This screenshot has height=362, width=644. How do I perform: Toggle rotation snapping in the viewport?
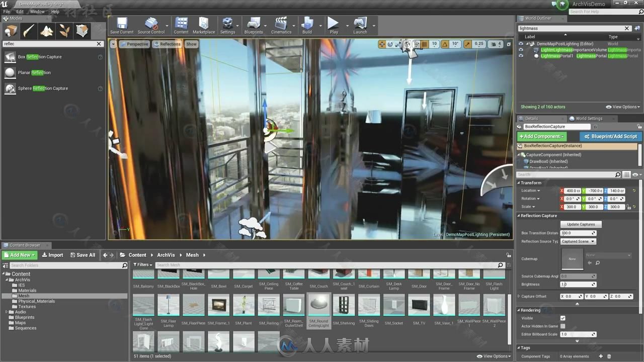coord(445,44)
